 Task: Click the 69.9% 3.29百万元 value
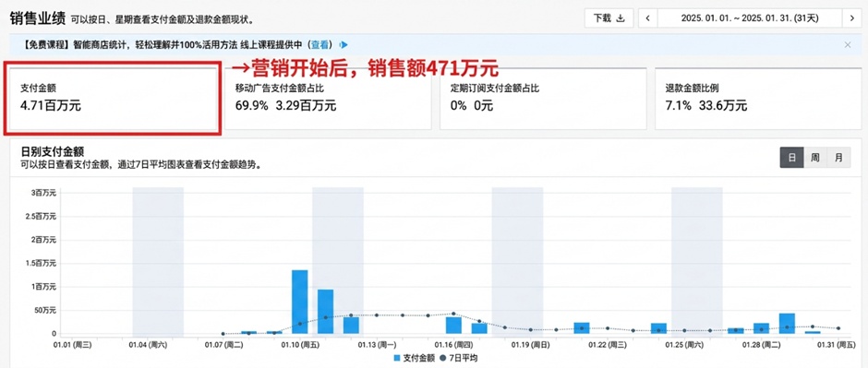285,105
